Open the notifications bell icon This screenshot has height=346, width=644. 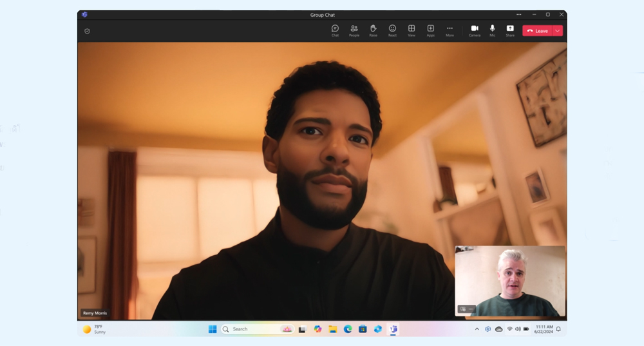pyautogui.click(x=558, y=329)
